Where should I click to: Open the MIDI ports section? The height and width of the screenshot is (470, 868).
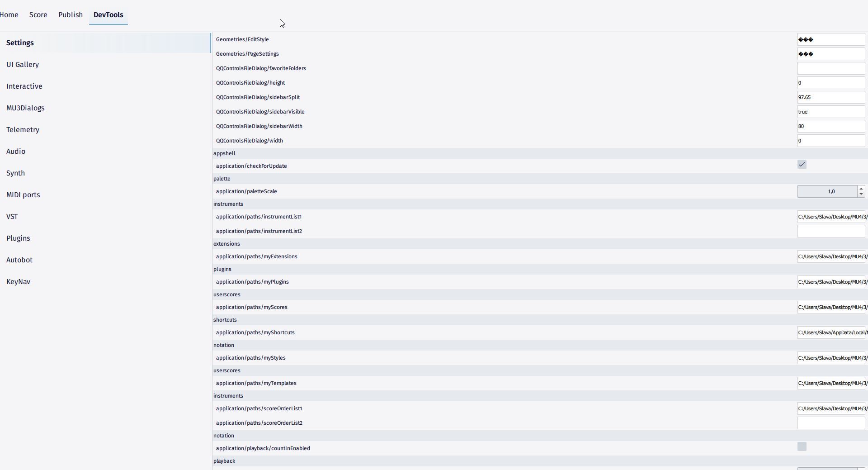[23, 195]
